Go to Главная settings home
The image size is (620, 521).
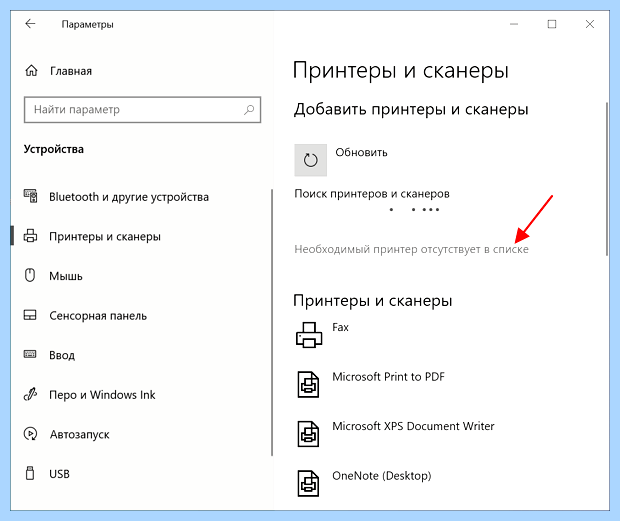(71, 71)
